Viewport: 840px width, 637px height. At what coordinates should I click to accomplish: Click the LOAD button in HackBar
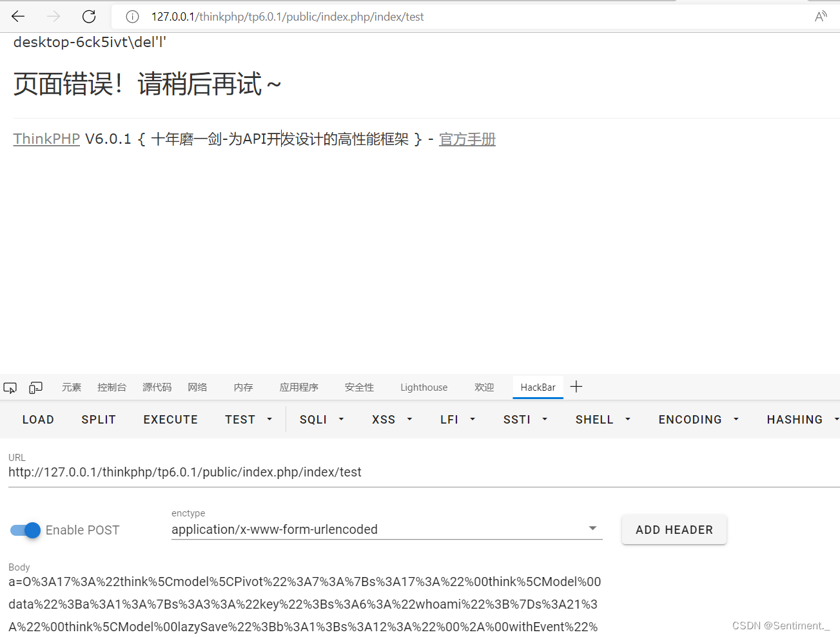[x=38, y=420]
